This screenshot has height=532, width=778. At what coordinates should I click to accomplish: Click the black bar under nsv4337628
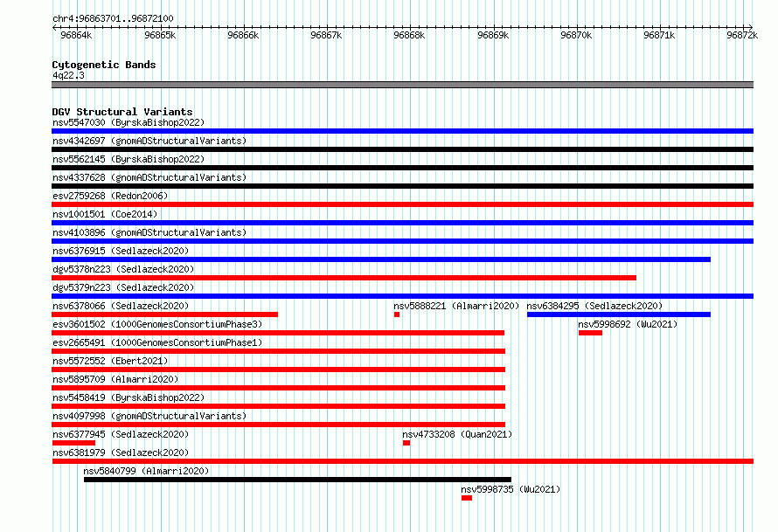(402, 186)
